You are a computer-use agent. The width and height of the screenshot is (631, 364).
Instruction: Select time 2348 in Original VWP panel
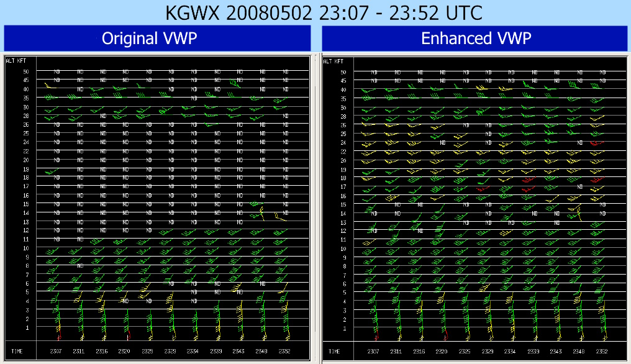(261, 351)
